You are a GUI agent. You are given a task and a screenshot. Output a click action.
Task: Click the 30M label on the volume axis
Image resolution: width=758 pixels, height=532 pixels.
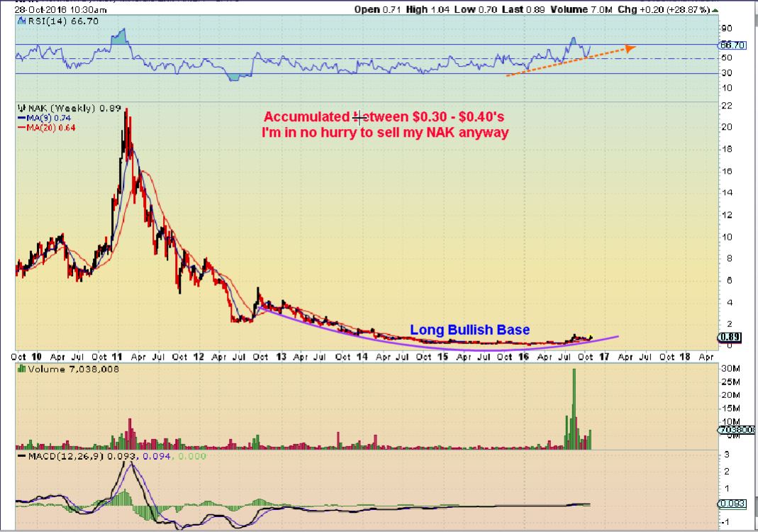(x=730, y=369)
